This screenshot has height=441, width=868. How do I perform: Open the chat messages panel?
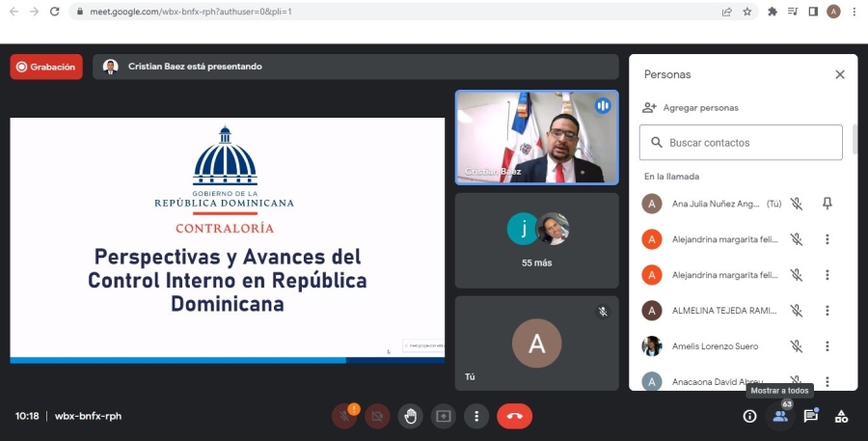pos(810,416)
